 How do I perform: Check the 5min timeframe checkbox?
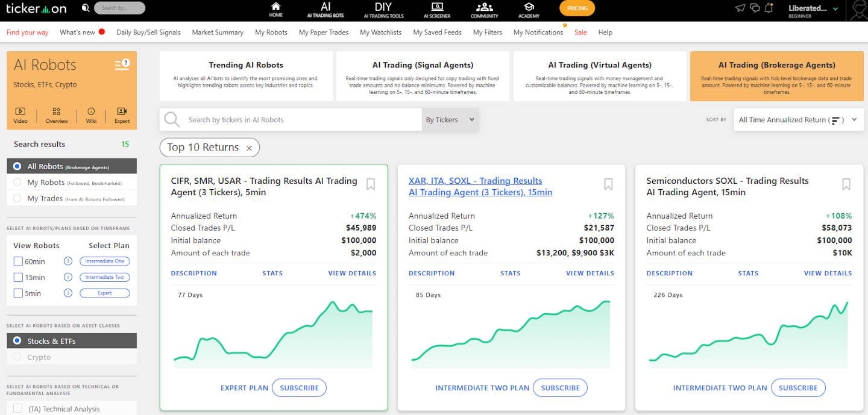pos(18,293)
